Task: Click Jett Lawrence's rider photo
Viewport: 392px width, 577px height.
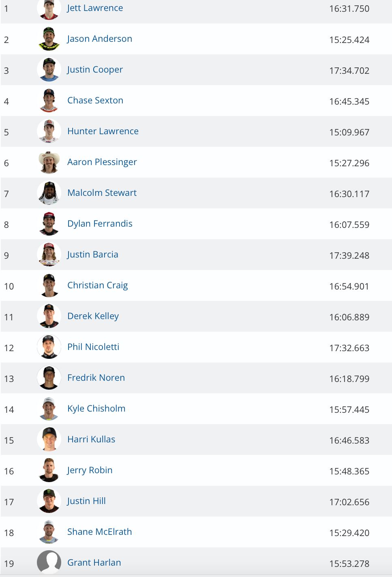Action: click(x=49, y=9)
